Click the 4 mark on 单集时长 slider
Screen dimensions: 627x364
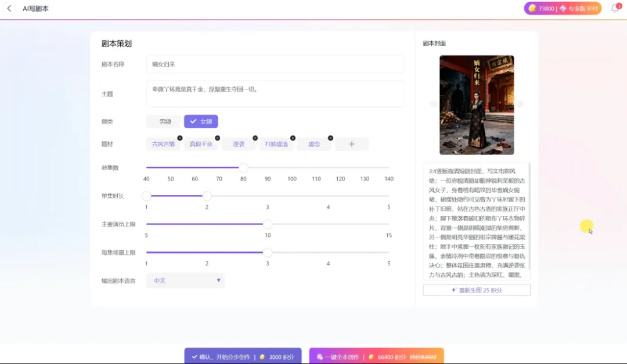(328, 207)
